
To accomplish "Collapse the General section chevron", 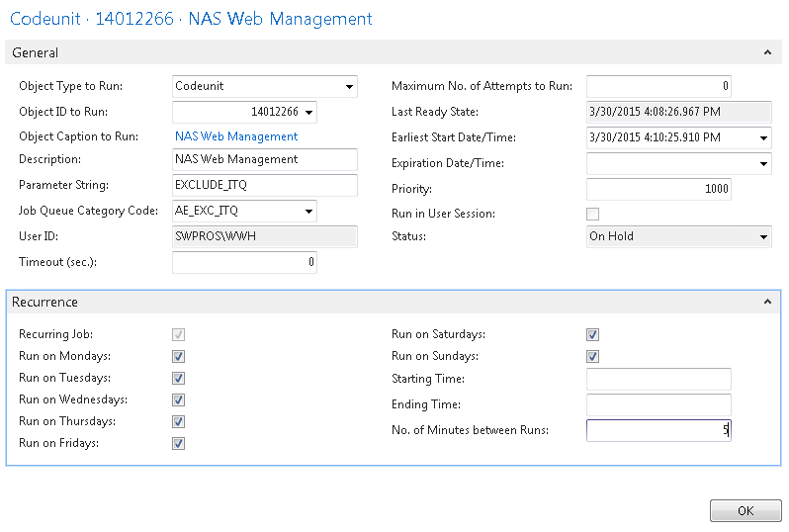I will tap(767, 53).
